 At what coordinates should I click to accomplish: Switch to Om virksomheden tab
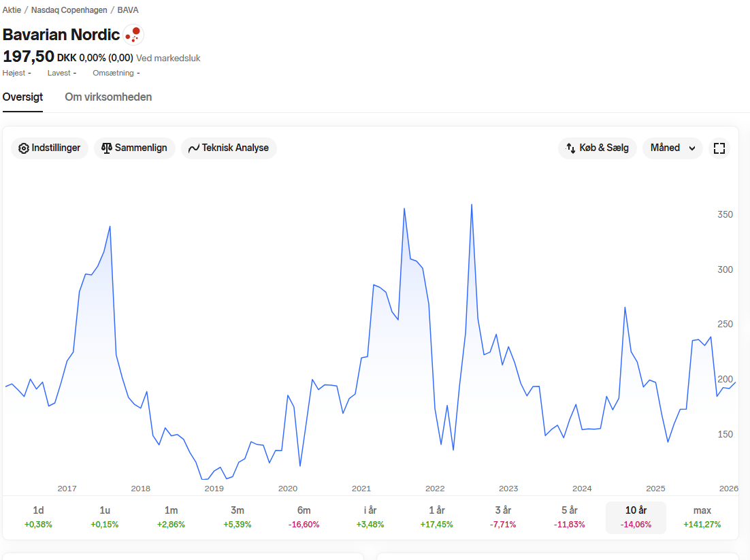109,97
